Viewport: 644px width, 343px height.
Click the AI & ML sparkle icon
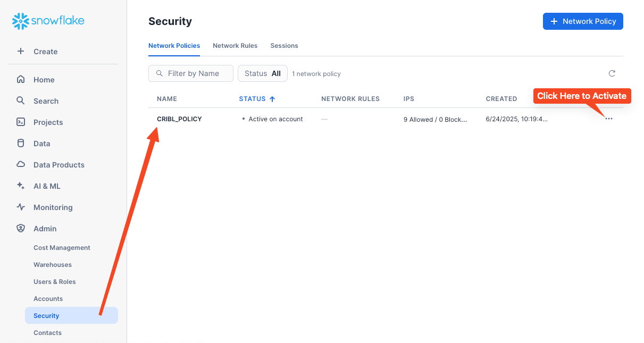point(21,186)
